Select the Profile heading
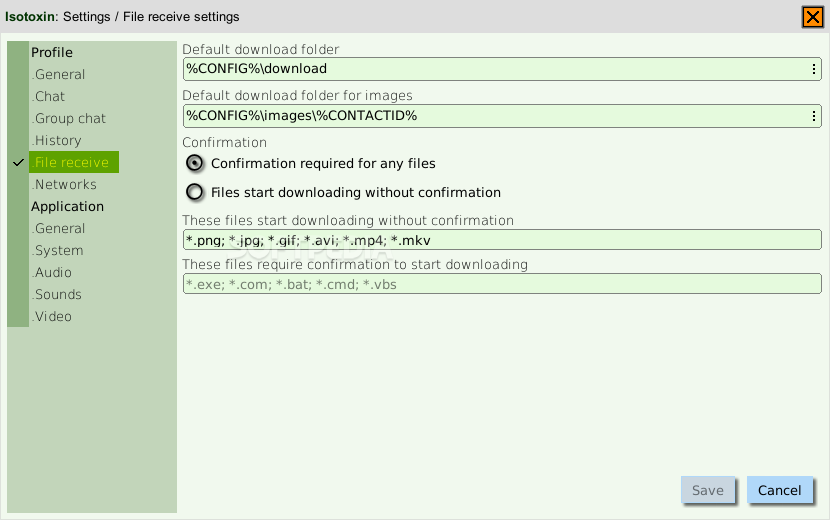Image resolution: width=830 pixels, height=520 pixels. (52, 52)
